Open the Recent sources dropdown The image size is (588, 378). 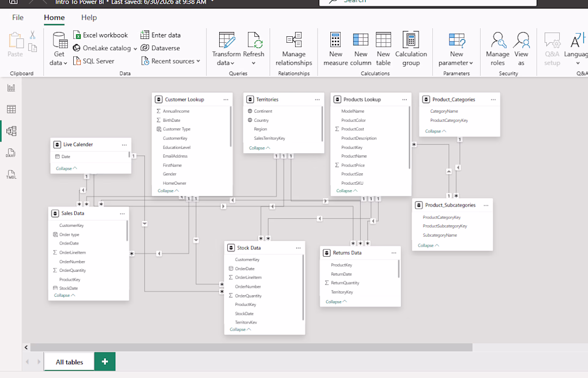pyautogui.click(x=171, y=61)
